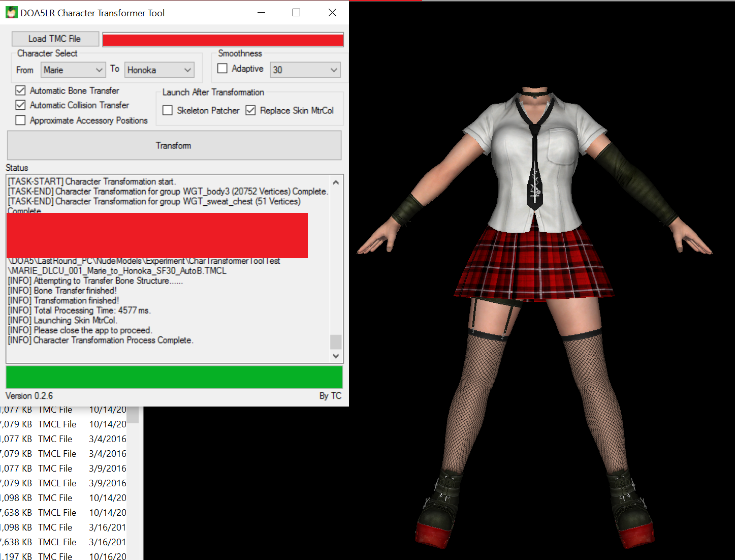Screen dimensions: 735x560
Task: Click the green progress bar
Action: [x=174, y=377]
